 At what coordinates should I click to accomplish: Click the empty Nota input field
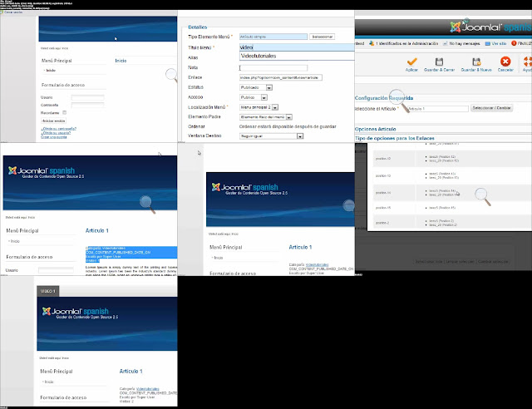coord(273,68)
